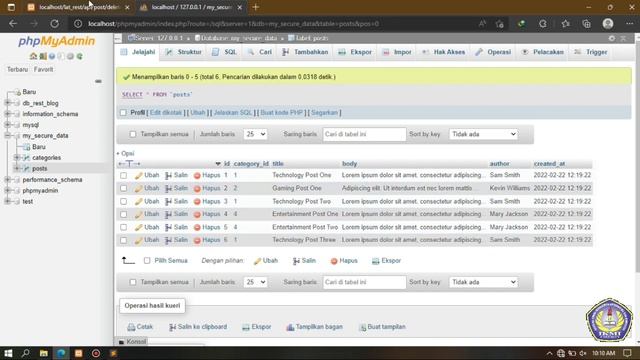640x360 pixels.
Task: Click Hapus for Entertainment Post One row
Action: (207, 214)
